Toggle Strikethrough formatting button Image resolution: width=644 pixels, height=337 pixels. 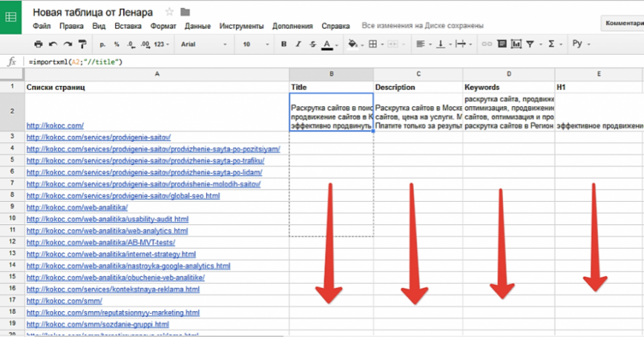click(312, 44)
